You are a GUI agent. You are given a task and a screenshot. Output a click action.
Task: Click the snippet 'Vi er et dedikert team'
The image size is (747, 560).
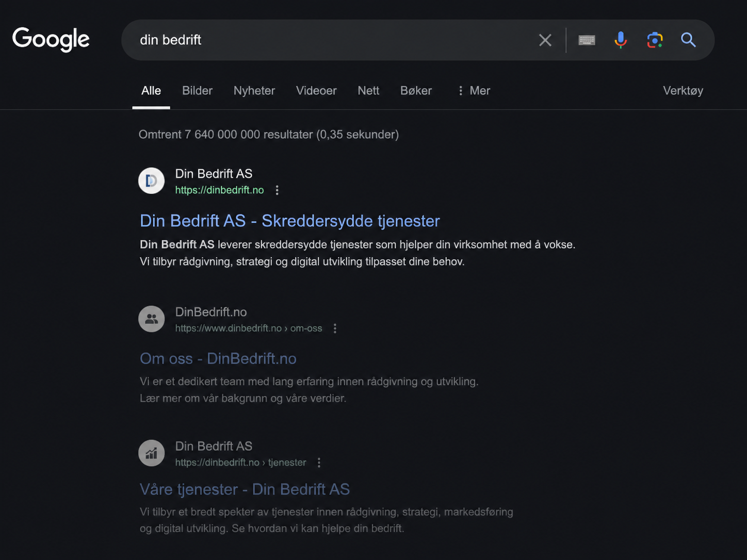click(x=309, y=390)
